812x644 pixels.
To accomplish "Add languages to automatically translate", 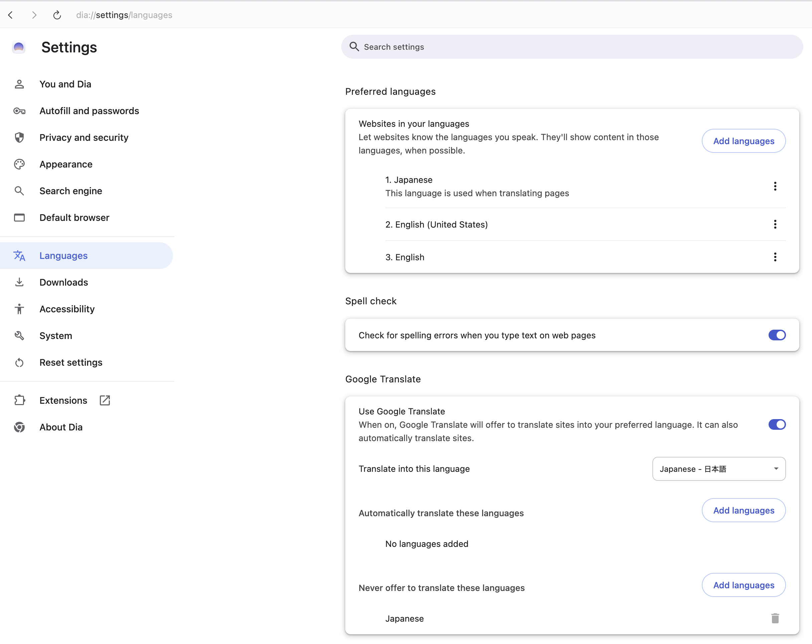I will (x=744, y=511).
